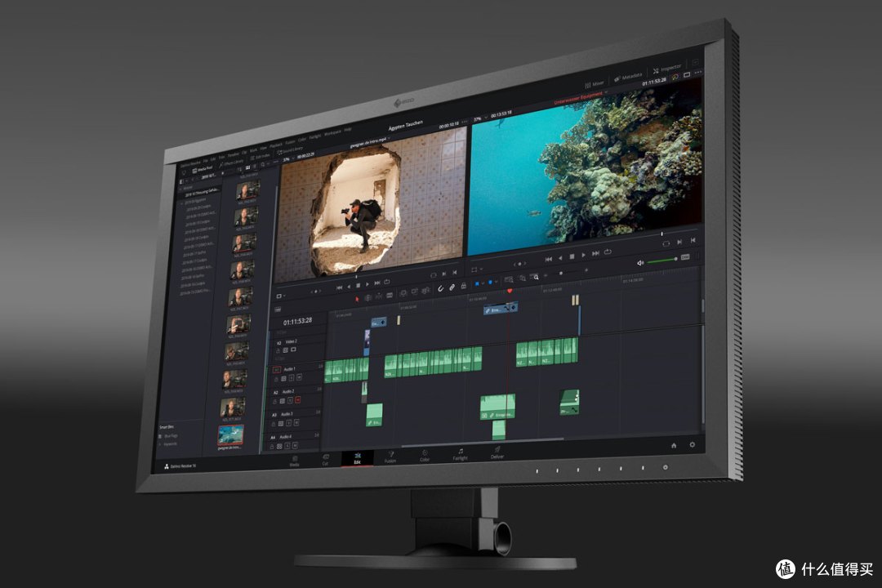Open the Unterwasser Equipment timeline dropdown
882x588 pixels.
[x=606, y=92]
